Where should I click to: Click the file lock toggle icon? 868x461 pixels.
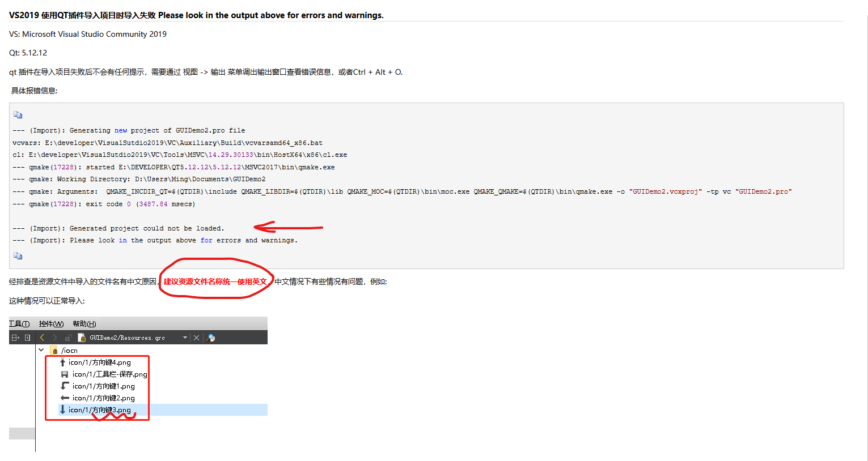point(68,338)
